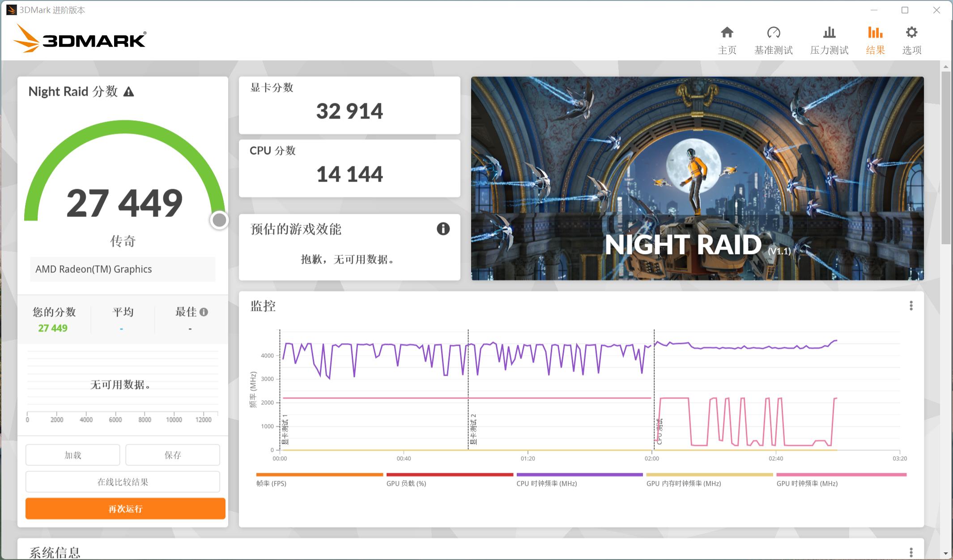Click the info icon in estimated game performance

[x=443, y=229]
